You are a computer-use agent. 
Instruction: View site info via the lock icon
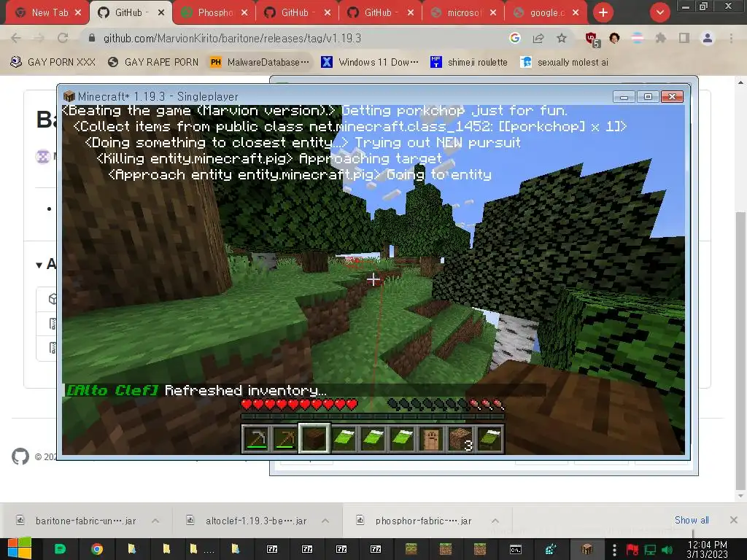point(92,38)
